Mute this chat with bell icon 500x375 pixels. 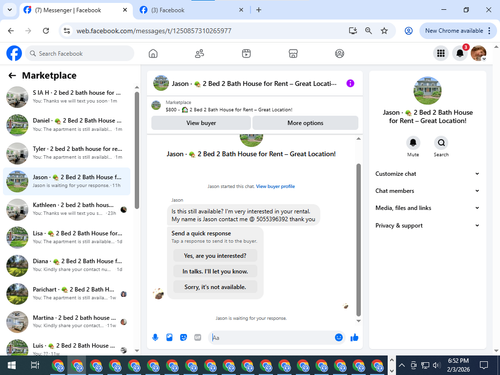point(413,143)
